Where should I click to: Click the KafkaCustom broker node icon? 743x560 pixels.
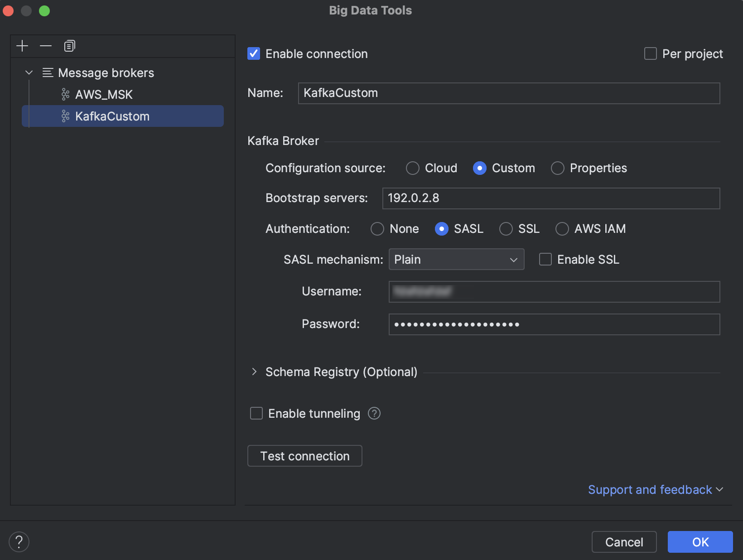coord(65,116)
